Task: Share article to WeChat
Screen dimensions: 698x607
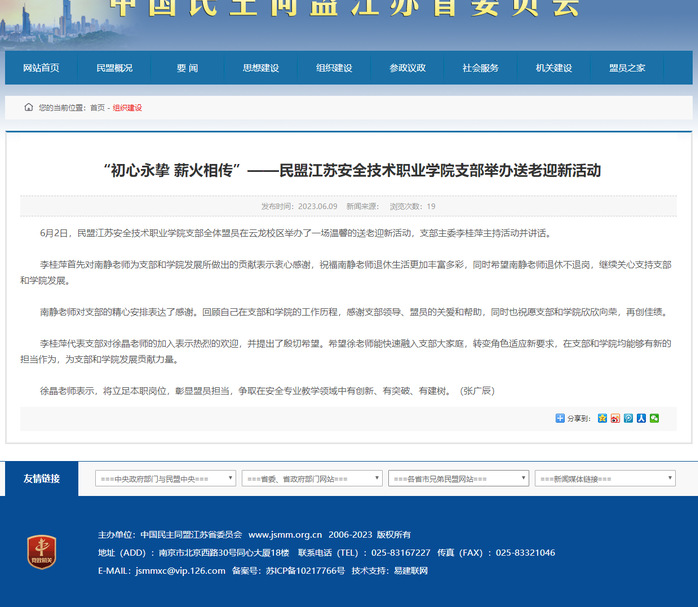Action: (654, 418)
